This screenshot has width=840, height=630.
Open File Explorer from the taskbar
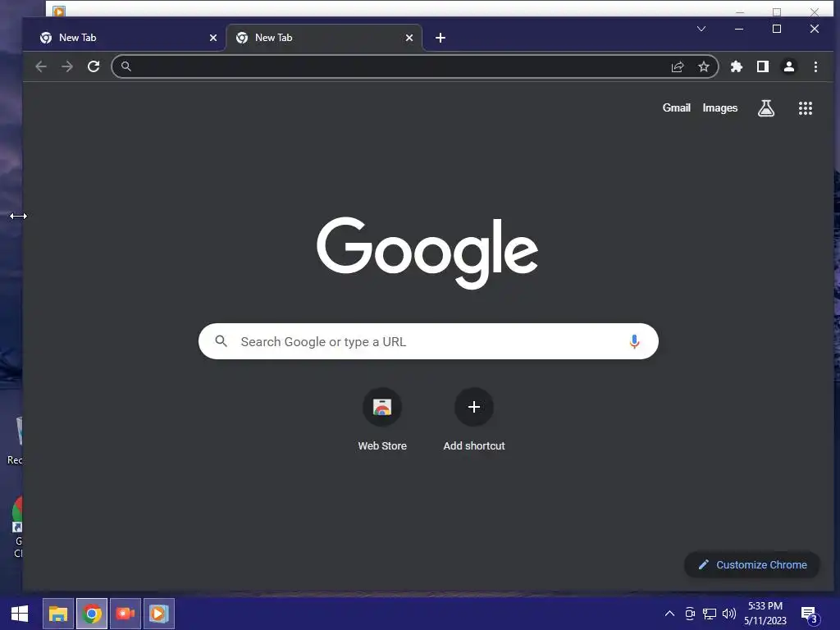[58, 614]
